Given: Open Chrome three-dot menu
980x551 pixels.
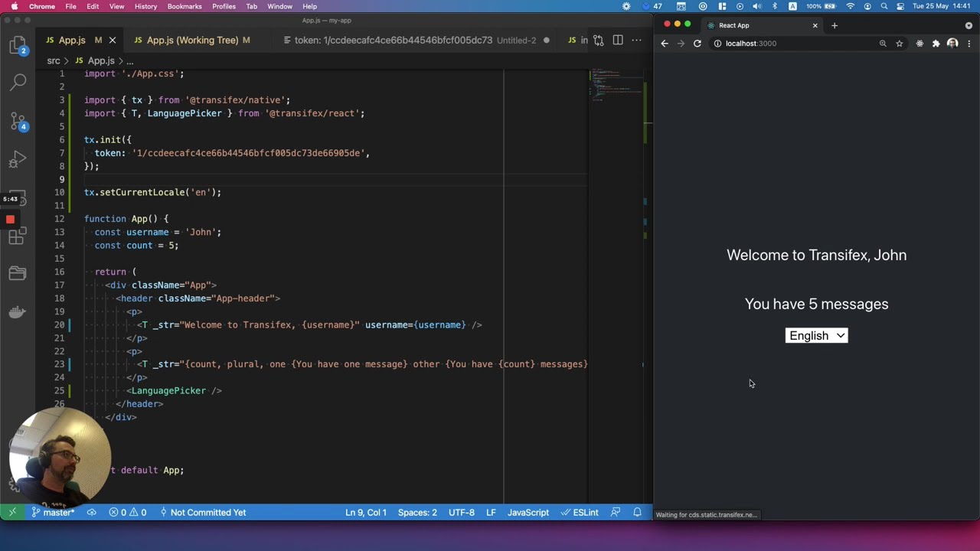Looking at the screenshot, I should 969,44.
